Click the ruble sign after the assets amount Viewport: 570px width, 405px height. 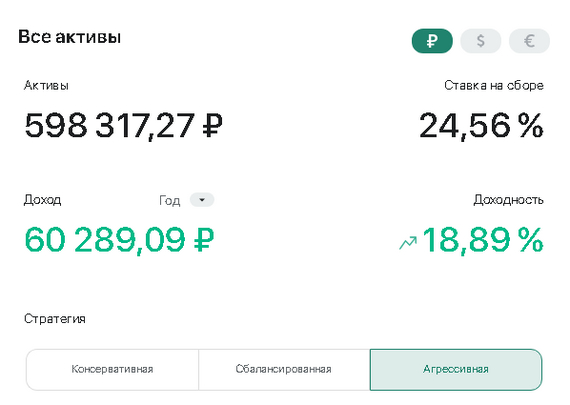[212, 125]
